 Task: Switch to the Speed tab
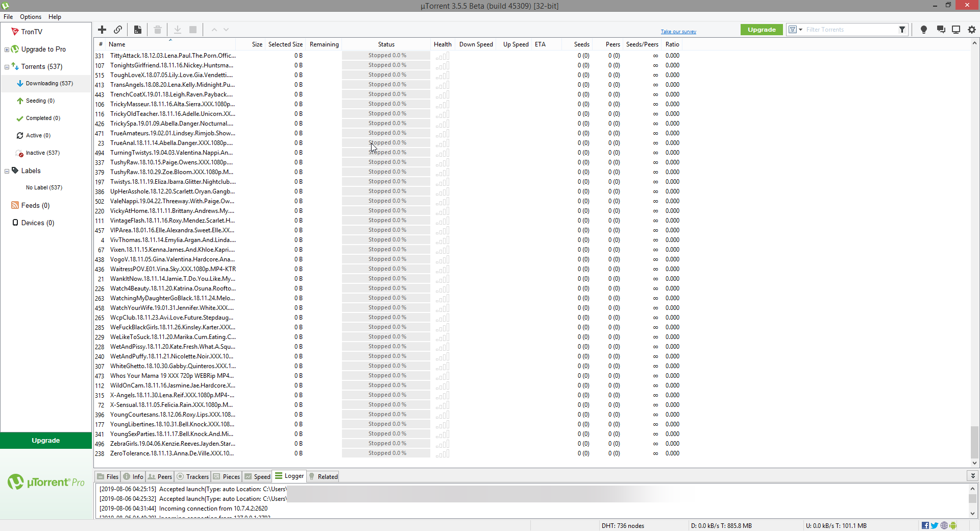click(x=258, y=476)
